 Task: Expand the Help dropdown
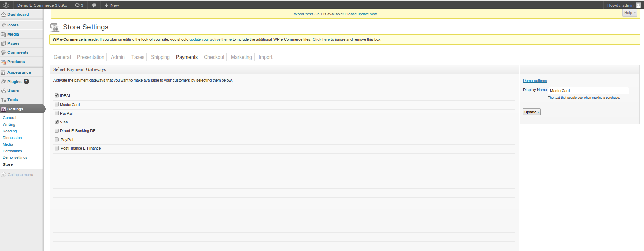pyautogui.click(x=630, y=13)
